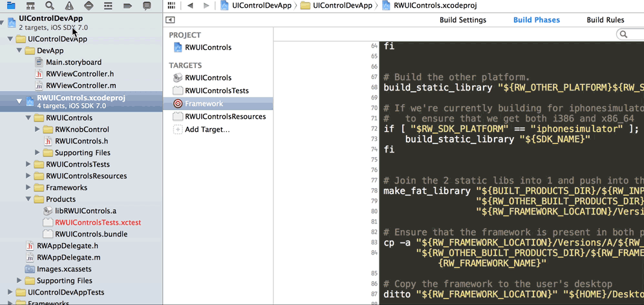
Task: Select RWAppDelegate.m in the navigator
Action: pos(68,257)
